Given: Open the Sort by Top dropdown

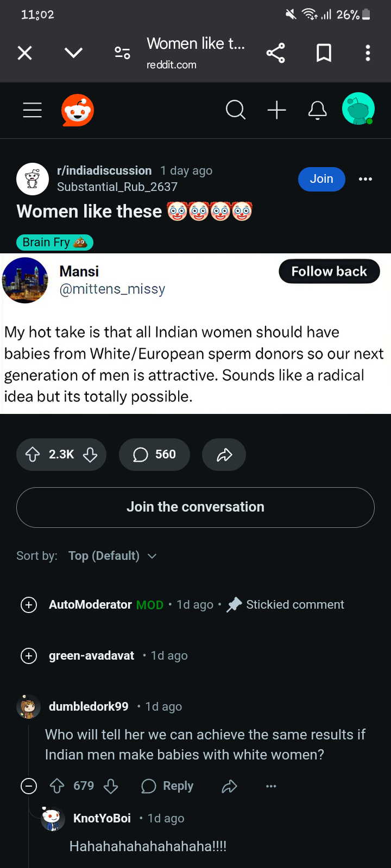Looking at the screenshot, I should click(112, 556).
